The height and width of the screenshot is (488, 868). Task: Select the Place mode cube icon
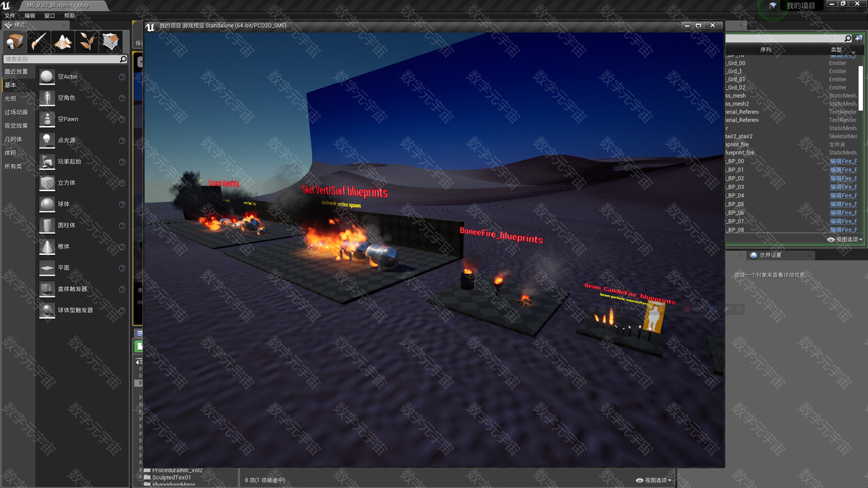pos(15,42)
